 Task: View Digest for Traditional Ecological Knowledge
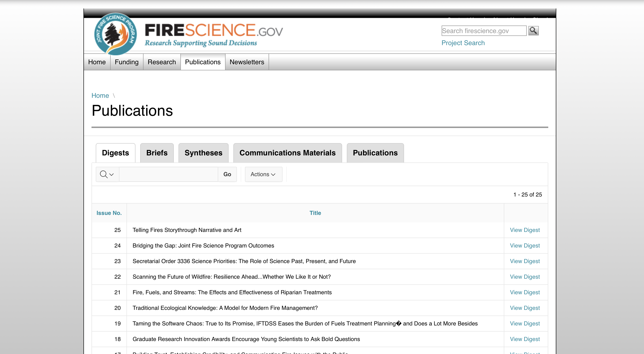click(525, 308)
